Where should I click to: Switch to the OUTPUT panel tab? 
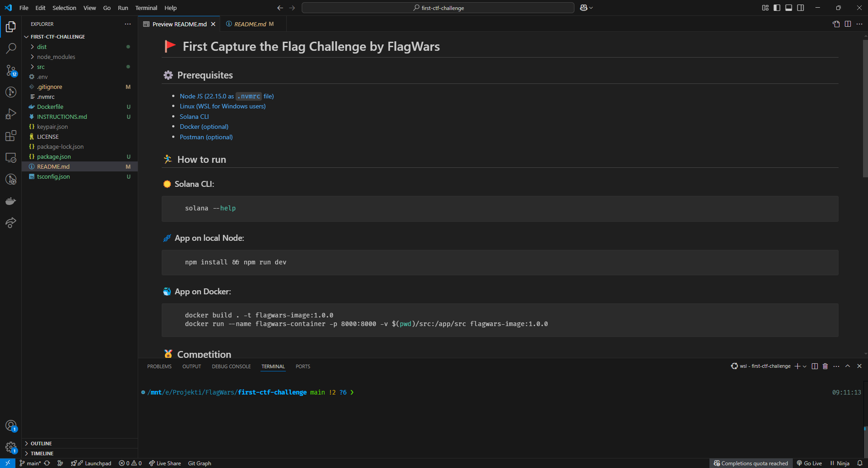click(x=192, y=366)
